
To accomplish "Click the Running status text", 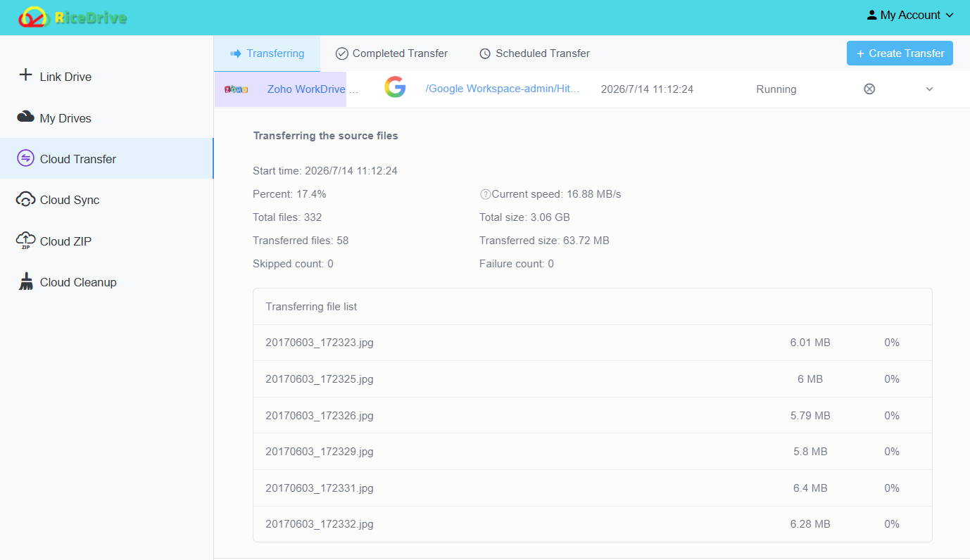I will [x=776, y=89].
